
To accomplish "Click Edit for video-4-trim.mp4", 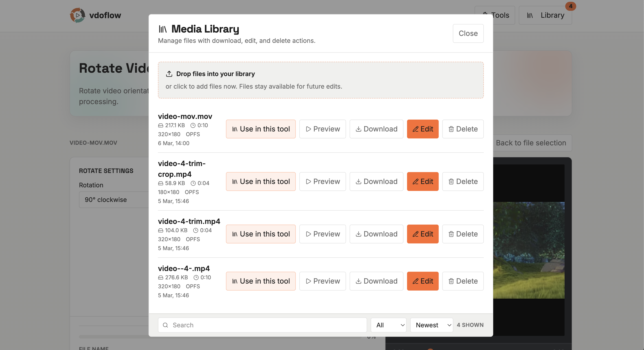I will coord(423,234).
